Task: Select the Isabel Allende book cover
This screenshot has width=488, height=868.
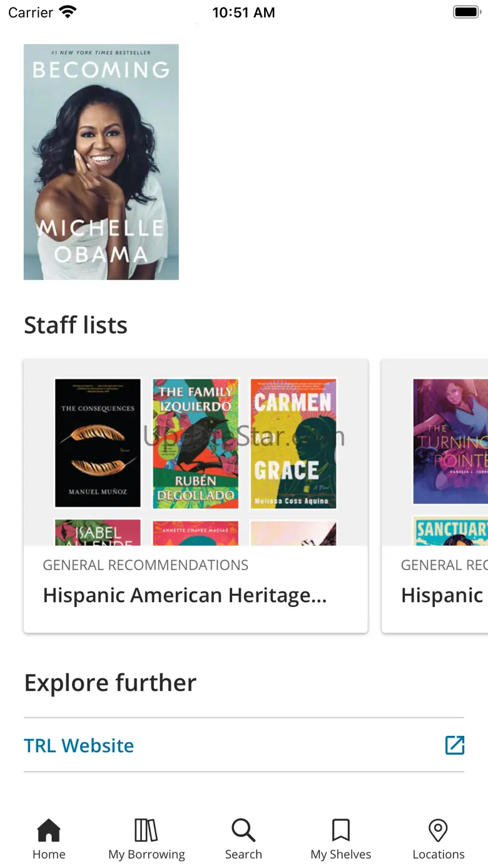Action: (98, 533)
